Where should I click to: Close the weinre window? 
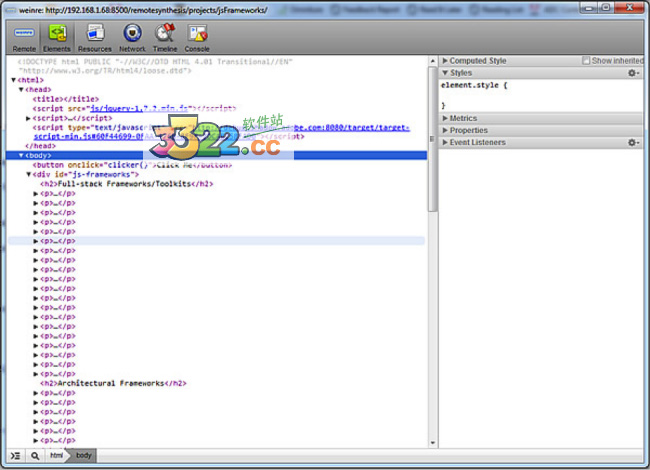629,7
